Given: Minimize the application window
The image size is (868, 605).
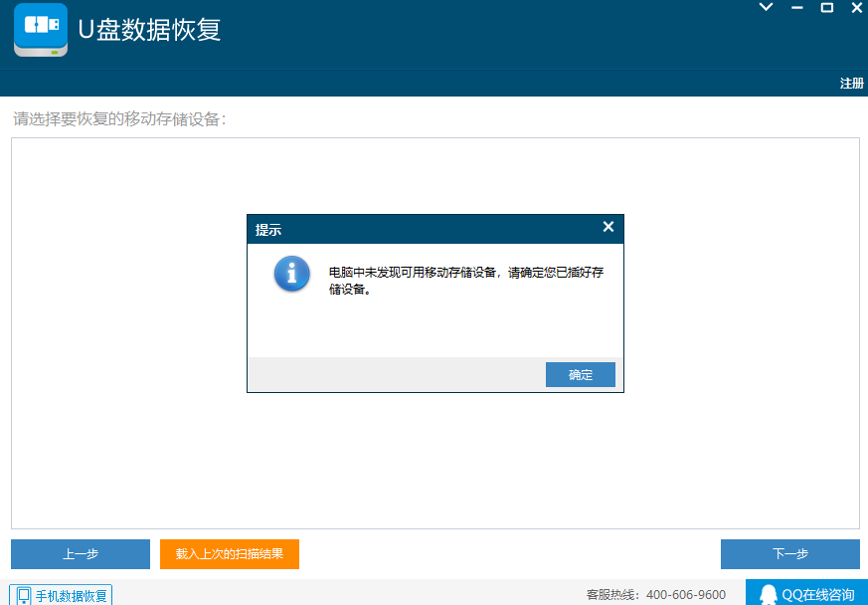Looking at the screenshot, I should [797, 7].
